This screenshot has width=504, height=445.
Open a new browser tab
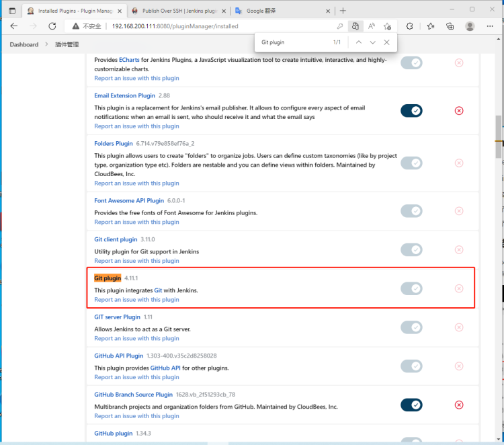pos(343,11)
